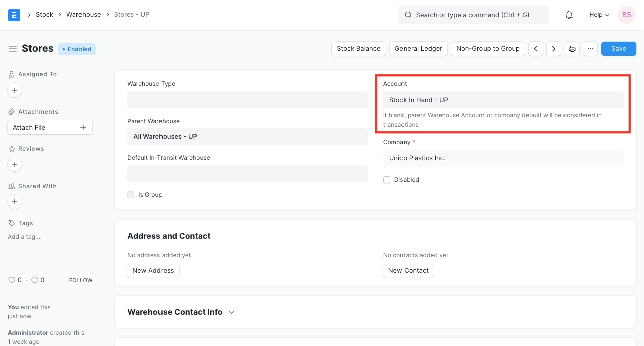This screenshot has height=346, width=644.
Task: Click New Address button
Action: [153, 270]
